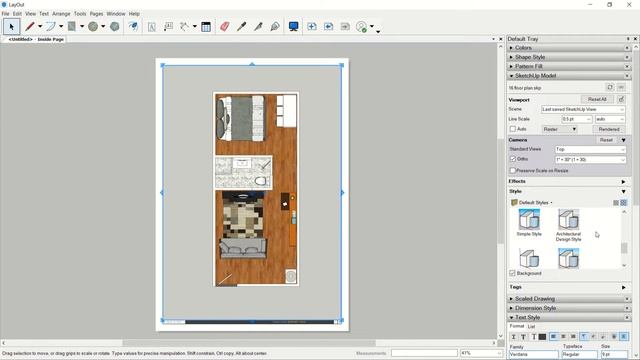640x360 pixels.
Task: Go to previous page
Action: pyautogui.click(x=329, y=27)
